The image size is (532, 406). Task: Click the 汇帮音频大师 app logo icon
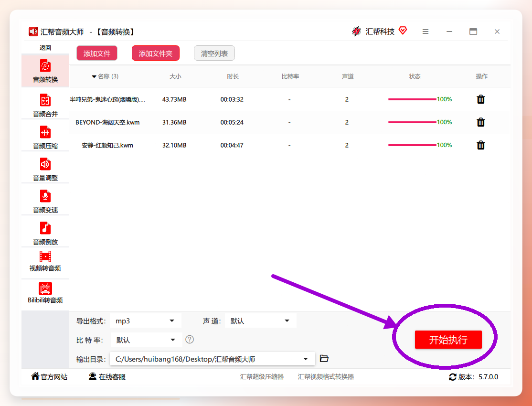33,32
